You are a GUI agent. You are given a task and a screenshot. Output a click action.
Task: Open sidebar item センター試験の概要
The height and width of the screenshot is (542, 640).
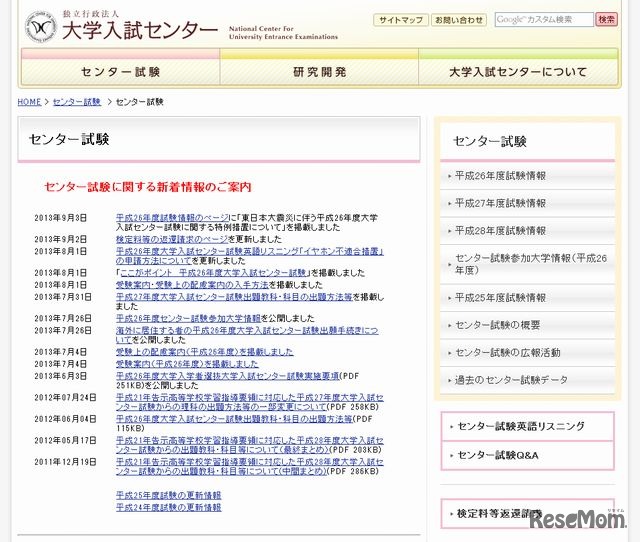click(x=527, y=325)
